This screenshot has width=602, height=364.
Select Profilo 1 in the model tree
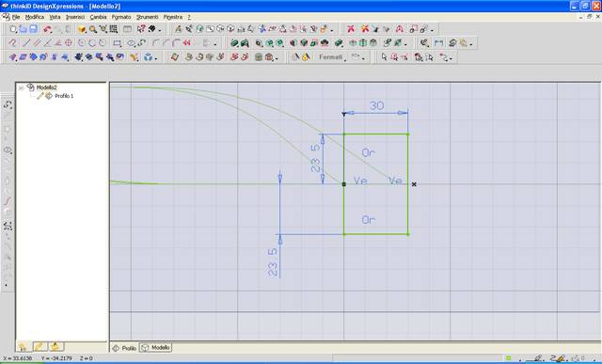(64, 96)
